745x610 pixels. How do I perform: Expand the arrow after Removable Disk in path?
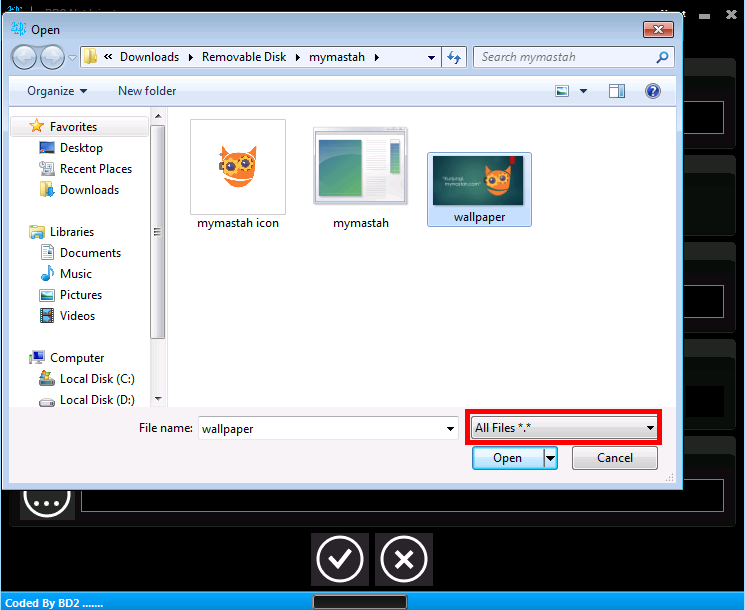298,57
